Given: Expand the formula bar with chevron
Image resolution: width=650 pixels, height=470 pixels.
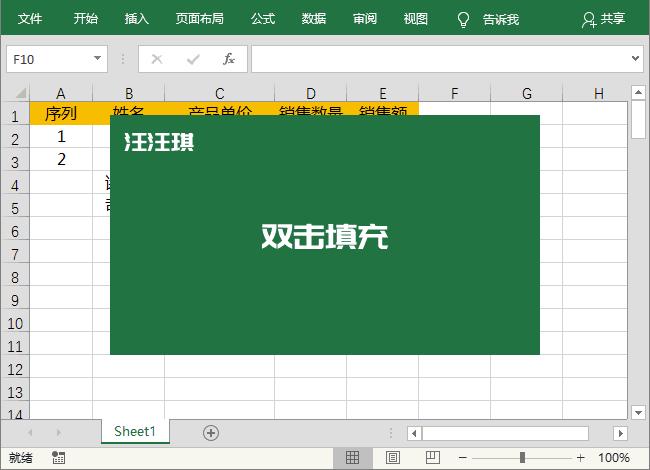Looking at the screenshot, I should [635, 58].
